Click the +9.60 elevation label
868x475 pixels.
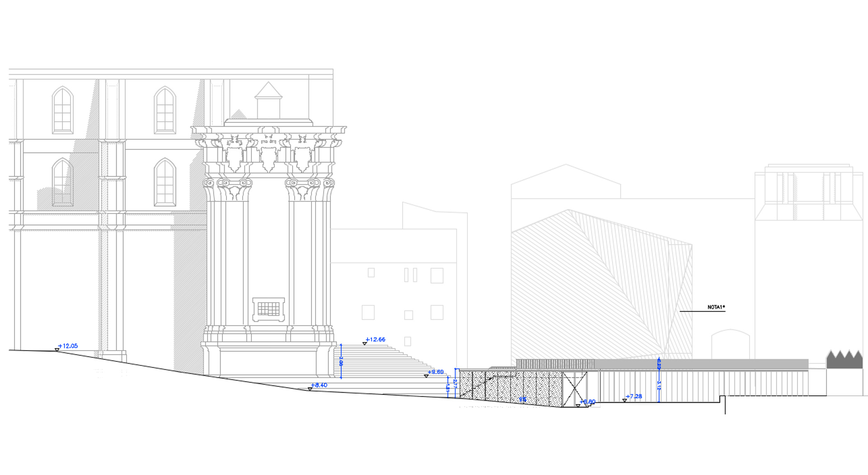[436, 372]
